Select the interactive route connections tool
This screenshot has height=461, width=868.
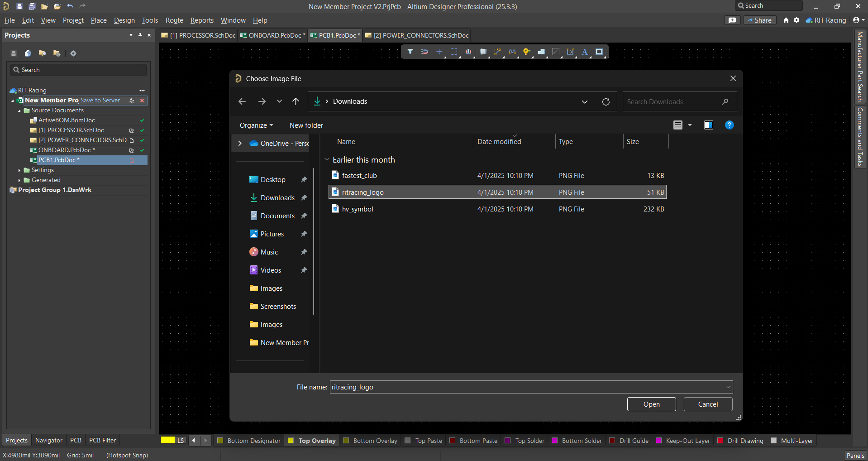point(497,52)
